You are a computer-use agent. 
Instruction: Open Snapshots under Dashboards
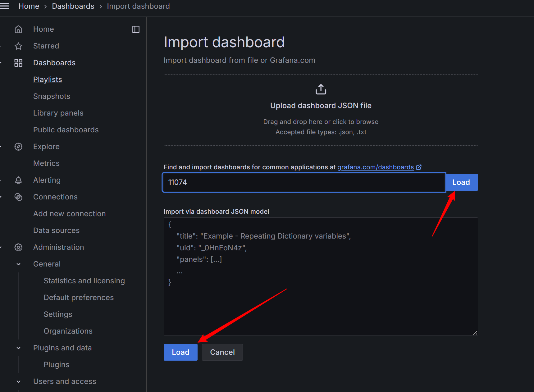[x=52, y=96]
